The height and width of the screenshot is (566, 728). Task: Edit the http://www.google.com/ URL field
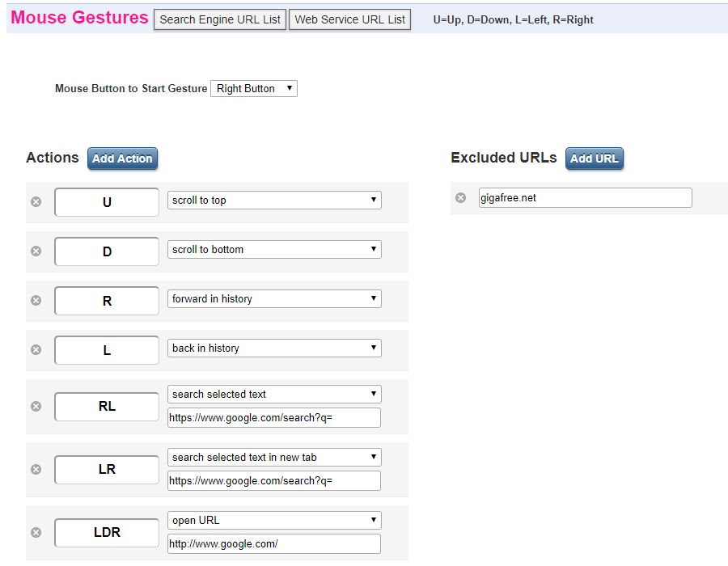274,543
